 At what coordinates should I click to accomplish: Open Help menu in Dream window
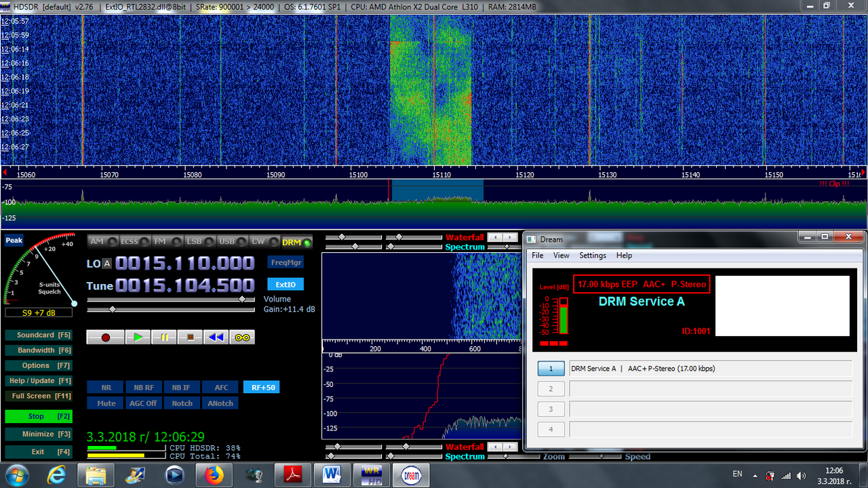tap(624, 256)
